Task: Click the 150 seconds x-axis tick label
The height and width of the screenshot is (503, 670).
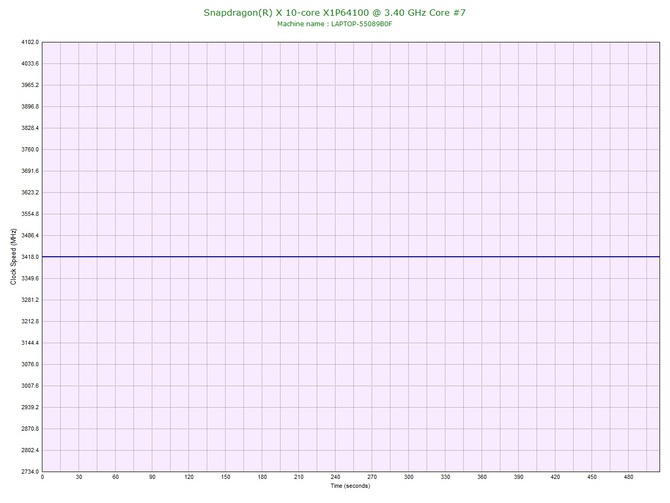Action: (226, 477)
